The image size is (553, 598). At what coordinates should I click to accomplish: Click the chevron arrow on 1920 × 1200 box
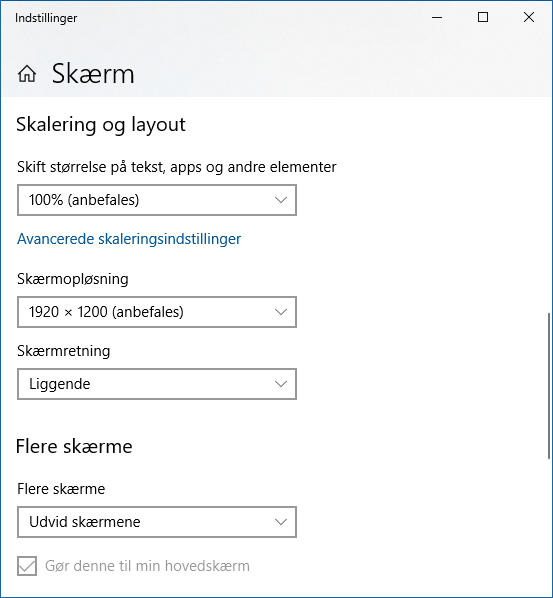(x=281, y=312)
